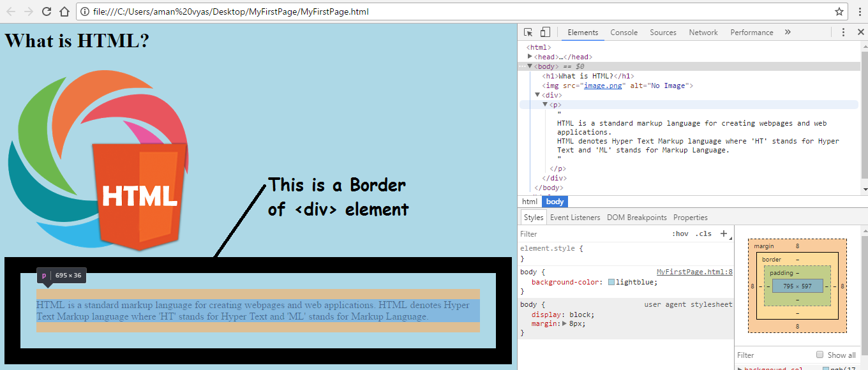The image size is (868, 370).
Task: Open the Event Listeners tab
Action: tap(575, 217)
